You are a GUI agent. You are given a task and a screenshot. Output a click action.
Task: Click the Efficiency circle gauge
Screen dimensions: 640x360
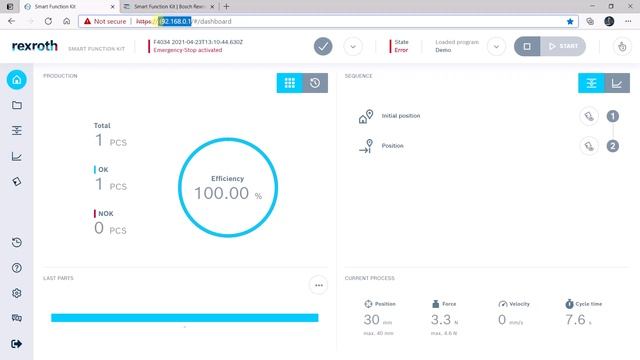pos(228,187)
